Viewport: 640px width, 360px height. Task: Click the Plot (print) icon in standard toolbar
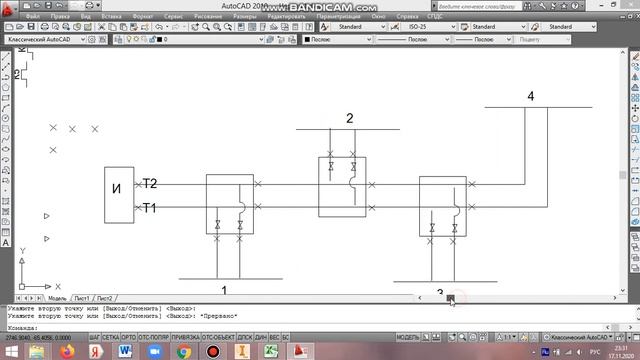tap(44, 27)
